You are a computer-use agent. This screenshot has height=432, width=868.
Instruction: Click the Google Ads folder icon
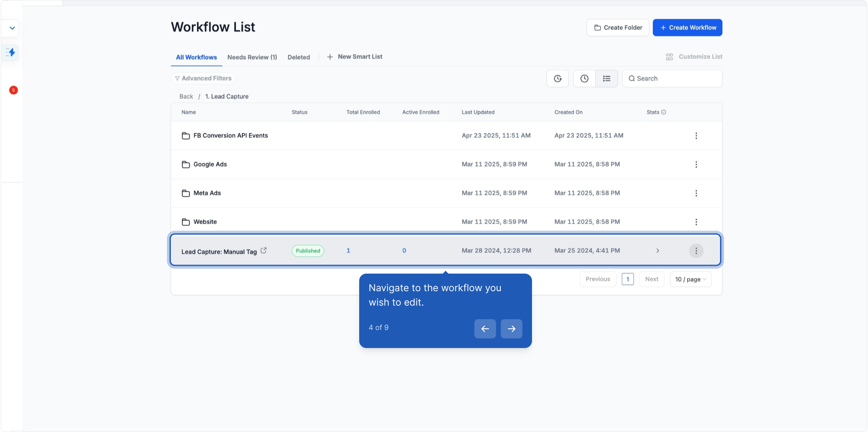[x=186, y=164]
